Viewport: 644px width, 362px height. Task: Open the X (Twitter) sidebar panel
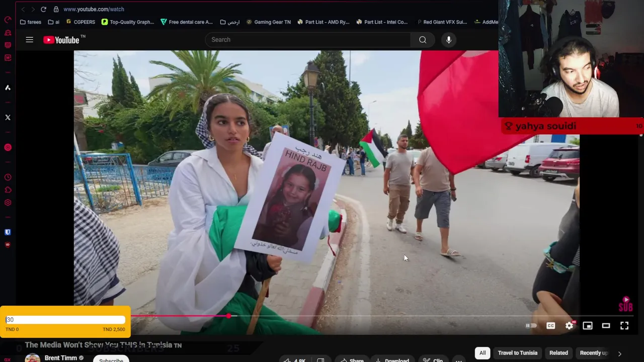tap(8, 117)
